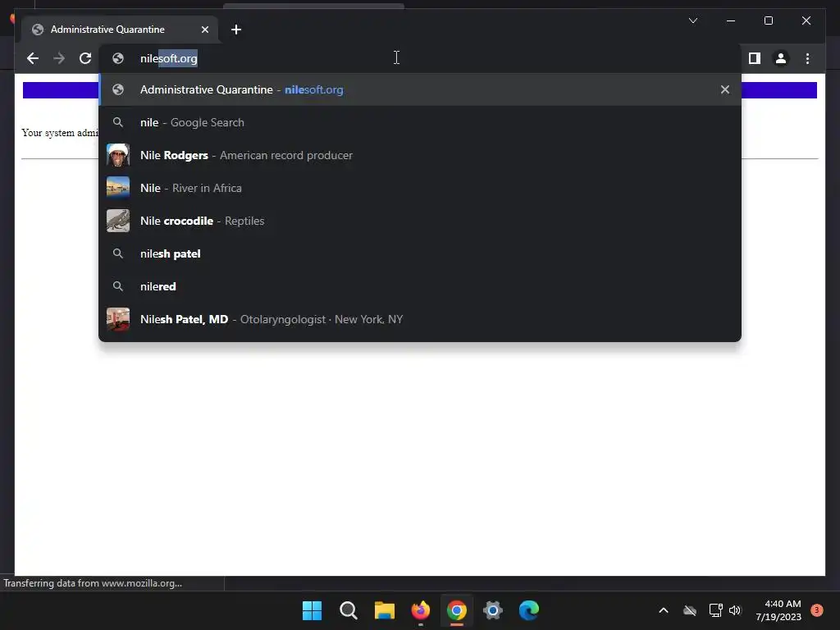
Task: Select the Nilesh Patel, MD suggestion
Action: click(x=420, y=319)
